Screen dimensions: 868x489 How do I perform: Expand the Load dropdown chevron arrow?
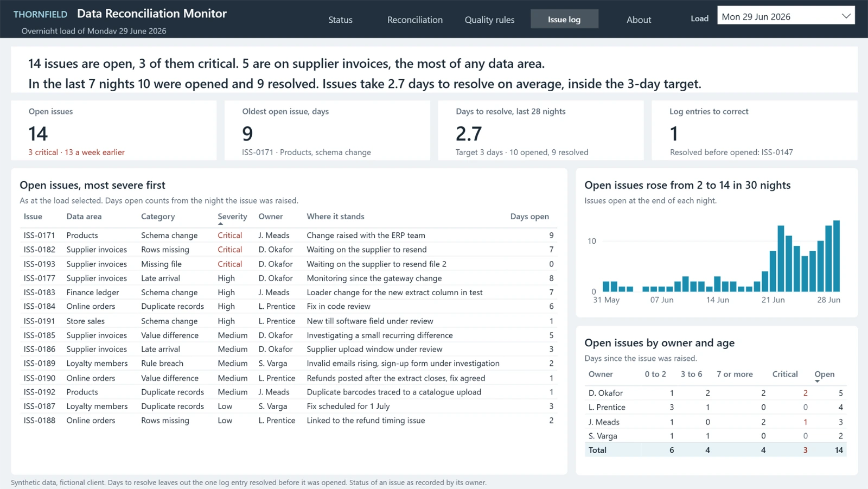(x=846, y=16)
